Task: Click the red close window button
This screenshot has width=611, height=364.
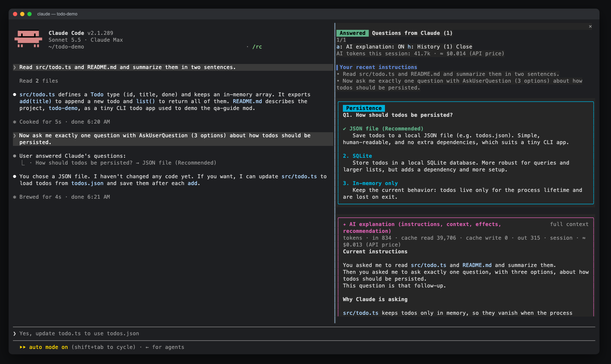Action: pos(15,14)
